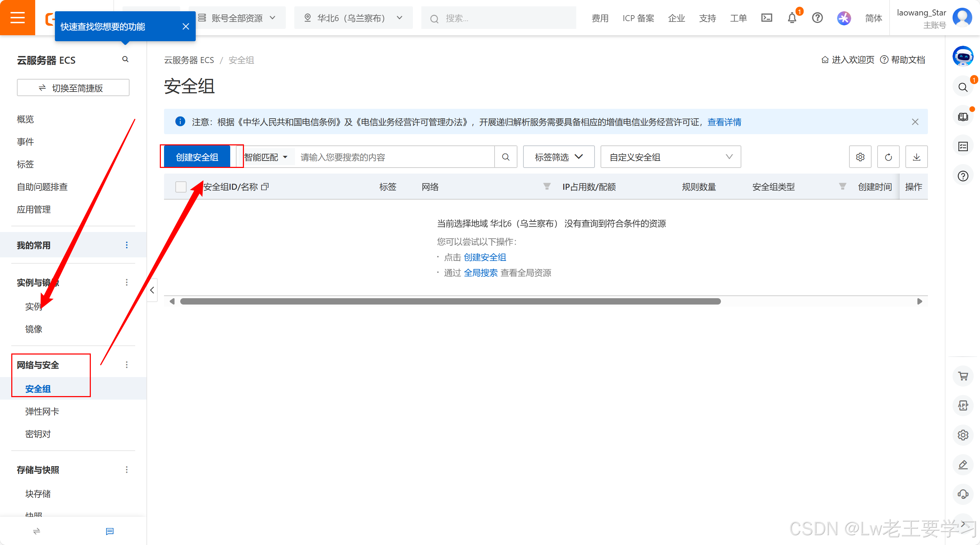Click the magnifier search button in filter bar
Image resolution: width=980 pixels, height=545 pixels.
(x=505, y=157)
